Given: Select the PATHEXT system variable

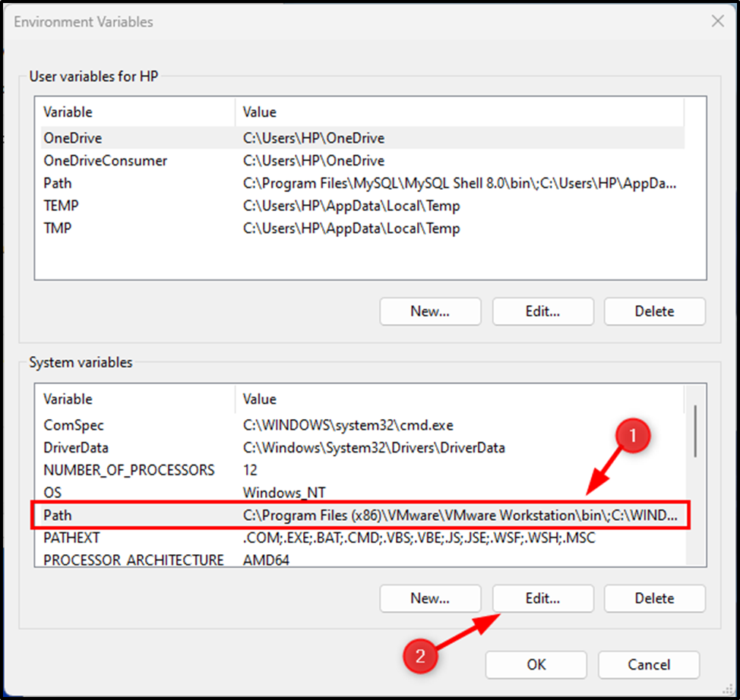Looking at the screenshot, I should [362, 538].
